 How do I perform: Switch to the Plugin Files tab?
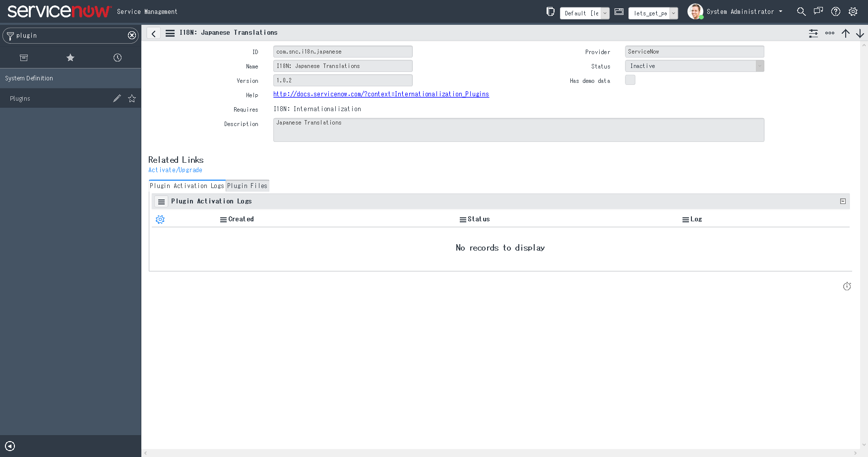pos(247,185)
